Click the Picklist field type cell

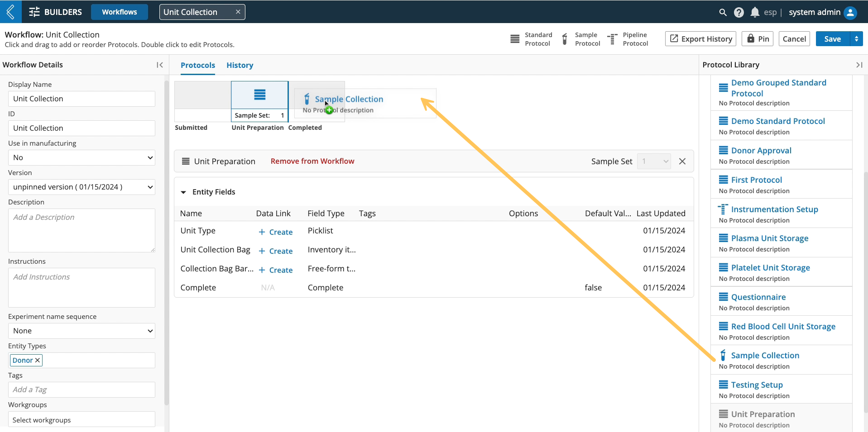point(320,231)
